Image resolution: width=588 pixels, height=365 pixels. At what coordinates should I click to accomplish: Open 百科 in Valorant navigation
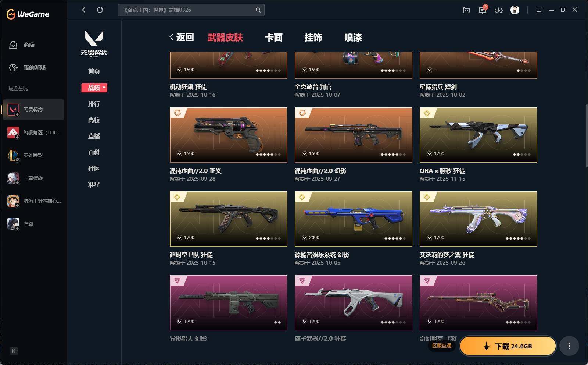(94, 152)
